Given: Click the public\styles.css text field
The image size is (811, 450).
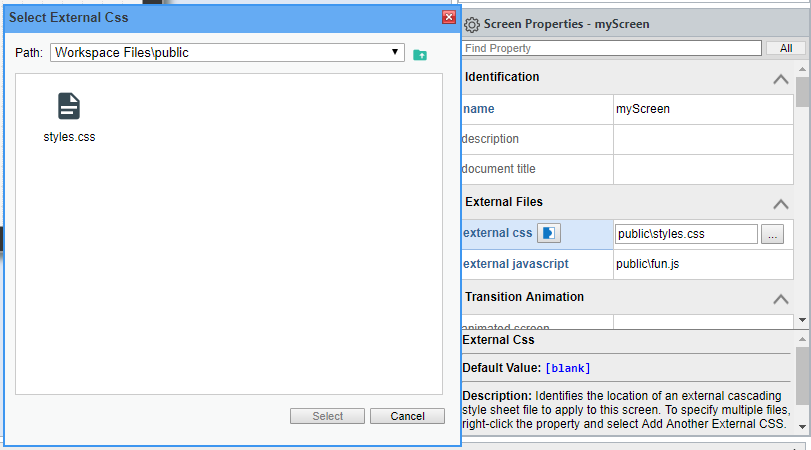Looking at the screenshot, I should click(686, 234).
